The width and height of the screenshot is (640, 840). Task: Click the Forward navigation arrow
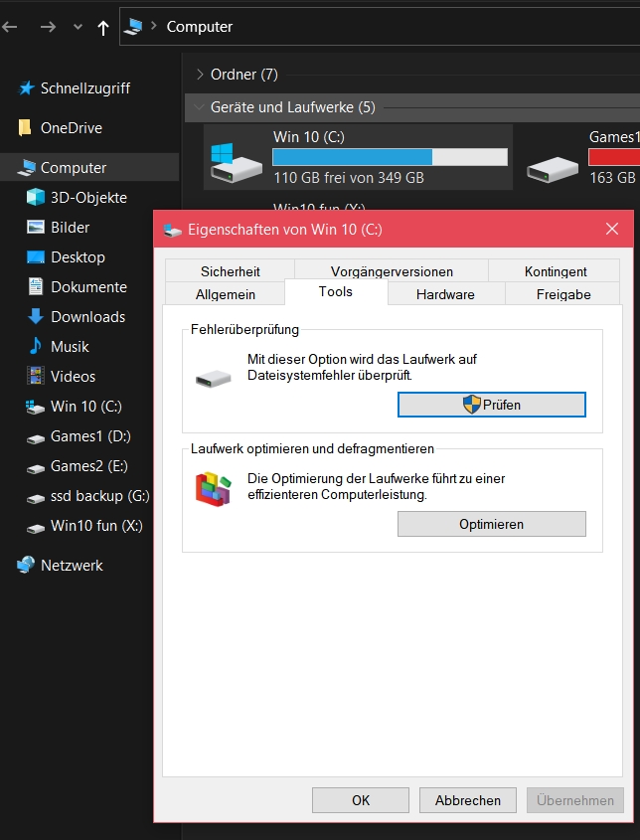(x=48, y=27)
